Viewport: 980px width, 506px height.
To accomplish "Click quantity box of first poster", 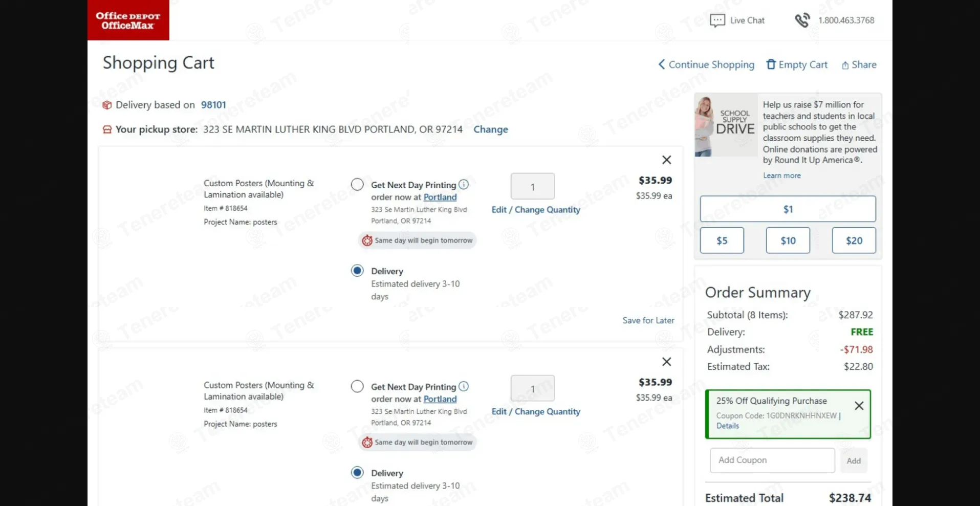I will click(x=532, y=186).
